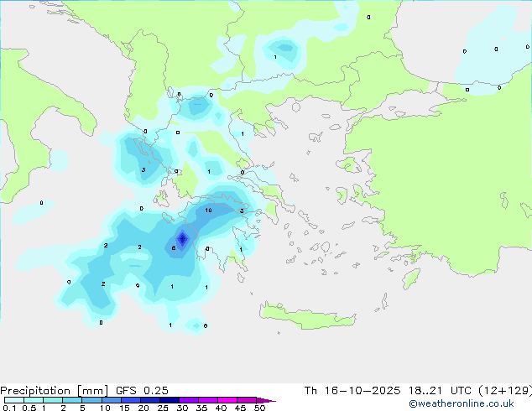Select the 30–35 mm purple legend box
The height and width of the screenshot is (411, 532).
[x=188, y=400]
